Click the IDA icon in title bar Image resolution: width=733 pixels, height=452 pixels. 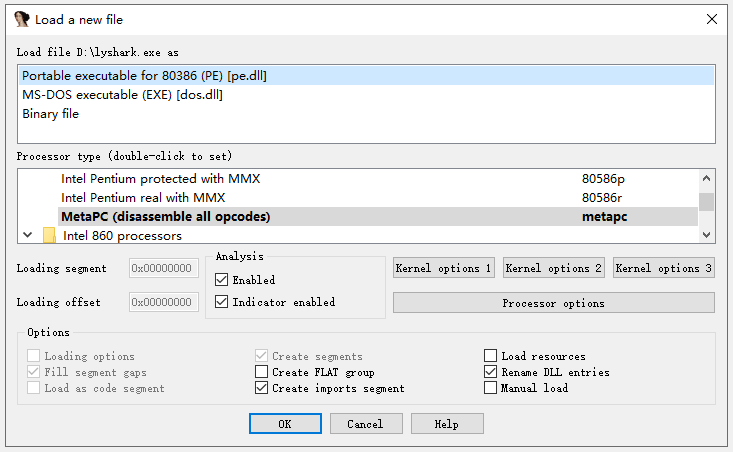(21, 19)
